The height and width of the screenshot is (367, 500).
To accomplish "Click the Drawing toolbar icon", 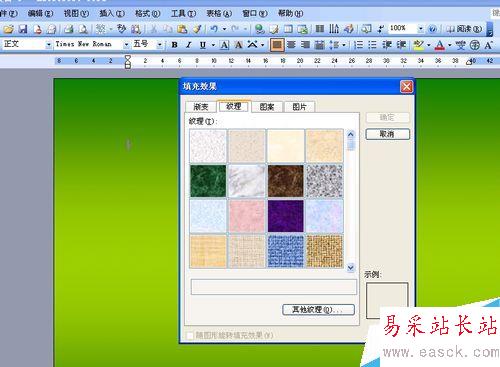I will pyautogui.click(x=349, y=29).
